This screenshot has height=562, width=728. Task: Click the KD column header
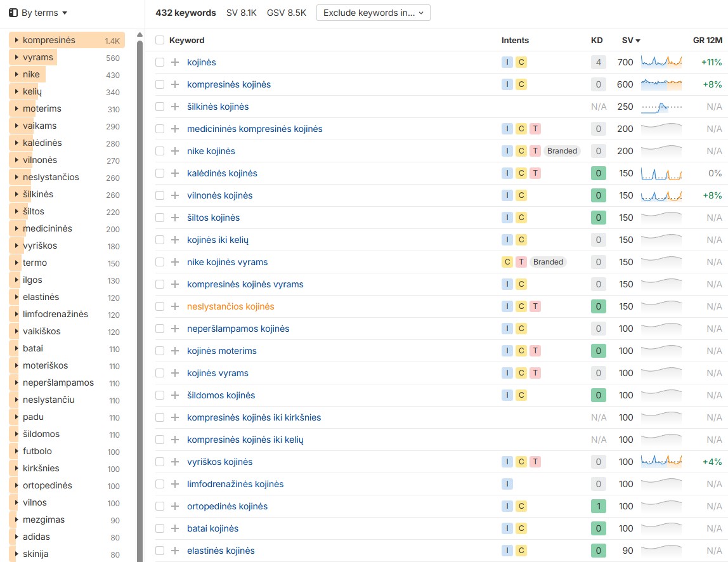point(597,40)
